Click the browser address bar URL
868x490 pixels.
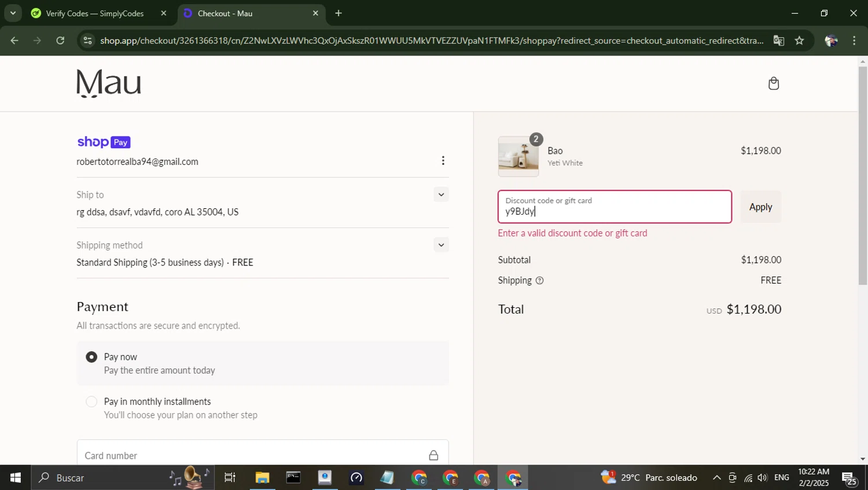tap(432, 40)
